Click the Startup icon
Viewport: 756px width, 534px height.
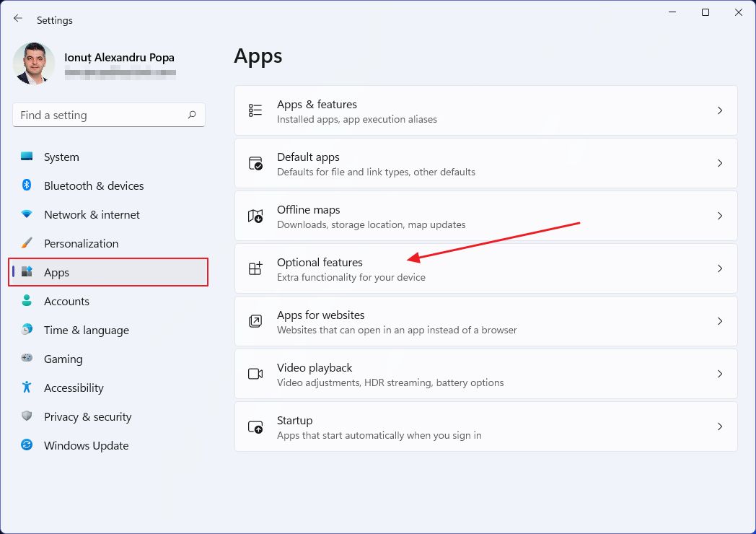point(255,426)
